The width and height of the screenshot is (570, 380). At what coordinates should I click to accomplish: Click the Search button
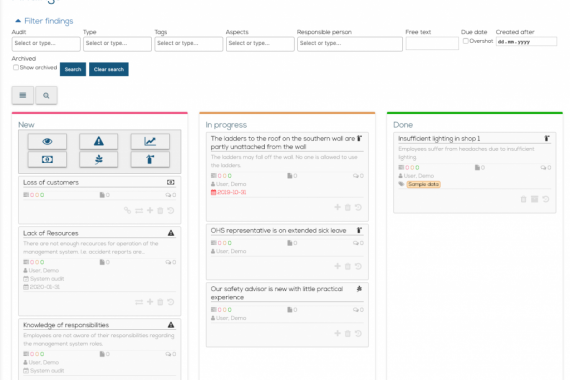(73, 69)
